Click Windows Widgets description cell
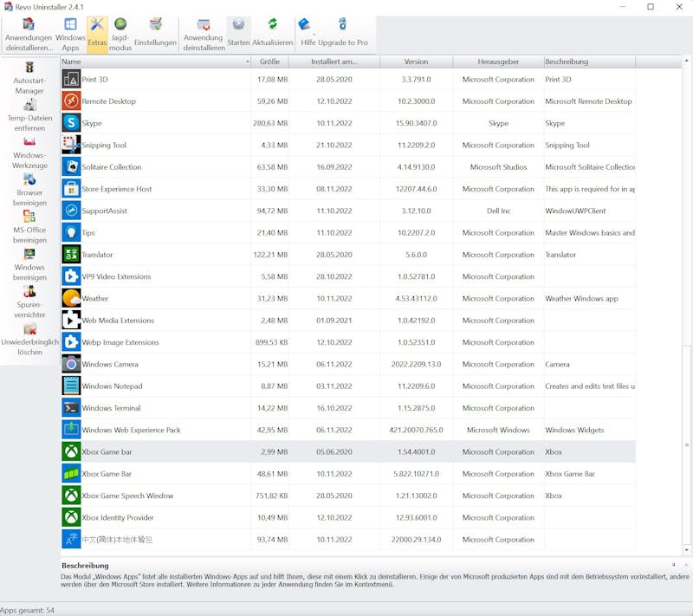The image size is (693, 616). pyautogui.click(x=574, y=430)
